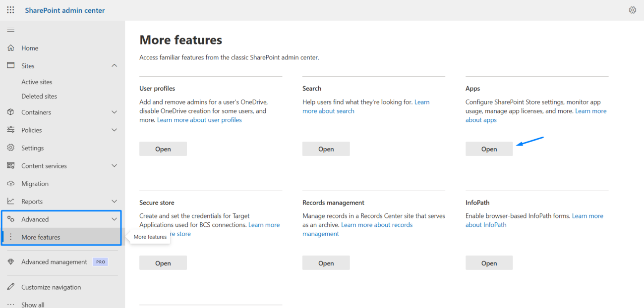
Task: Collapse the Sites section chevron
Action: (115, 65)
